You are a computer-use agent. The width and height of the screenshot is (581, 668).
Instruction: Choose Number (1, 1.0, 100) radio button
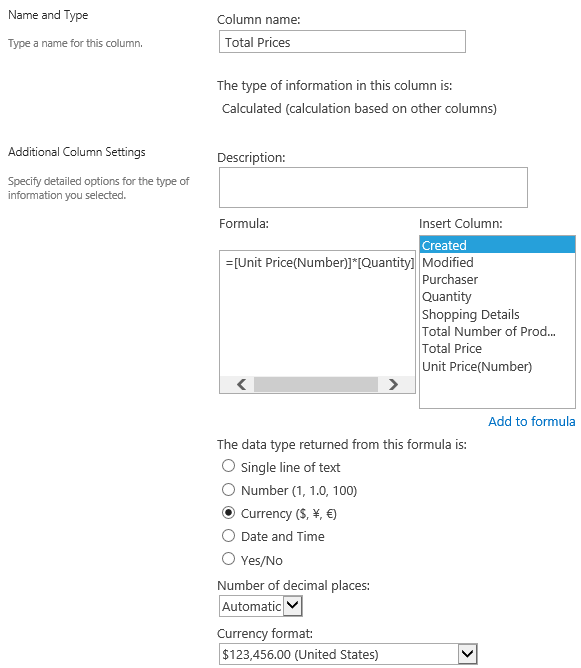tap(228, 489)
